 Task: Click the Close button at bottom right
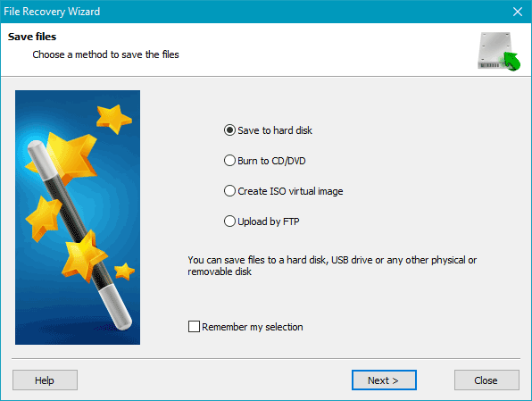(x=486, y=380)
